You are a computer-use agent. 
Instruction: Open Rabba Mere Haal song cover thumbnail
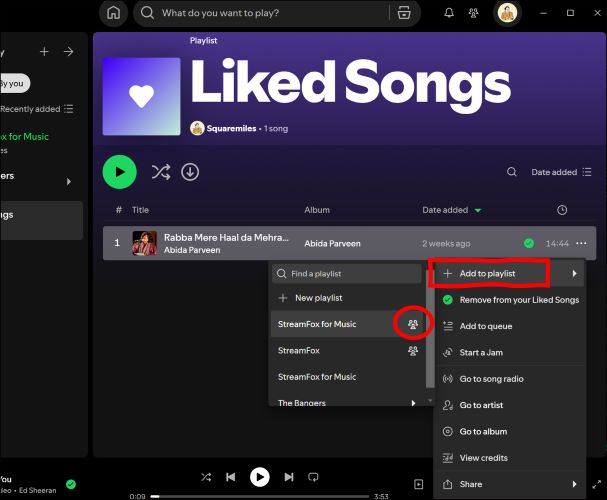tap(144, 243)
